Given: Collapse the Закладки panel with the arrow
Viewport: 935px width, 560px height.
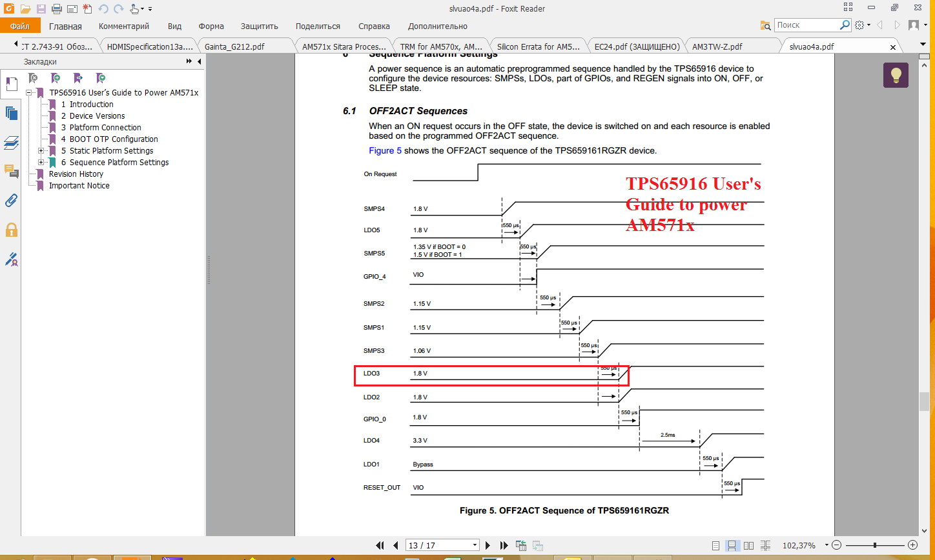Looking at the screenshot, I should coord(200,61).
